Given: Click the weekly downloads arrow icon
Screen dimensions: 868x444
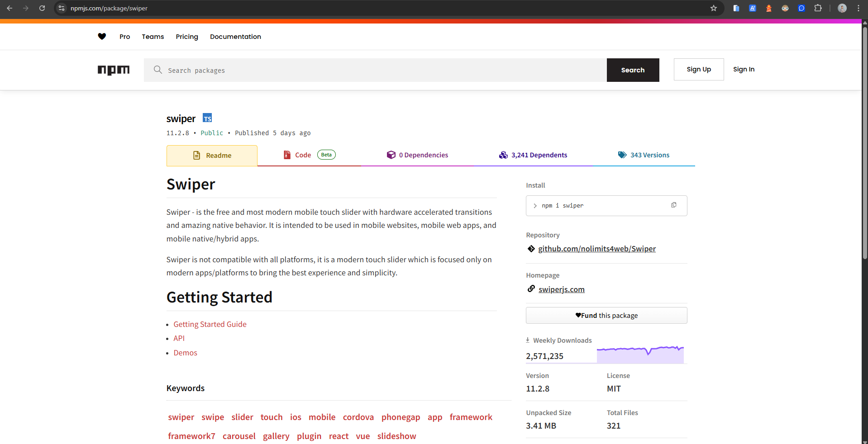Looking at the screenshot, I should pos(528,340).
